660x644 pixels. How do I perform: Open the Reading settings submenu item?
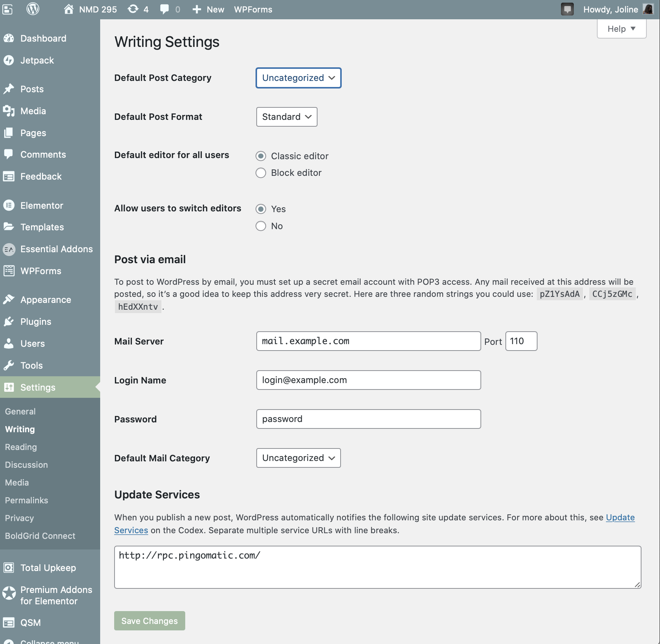(21, 447)
